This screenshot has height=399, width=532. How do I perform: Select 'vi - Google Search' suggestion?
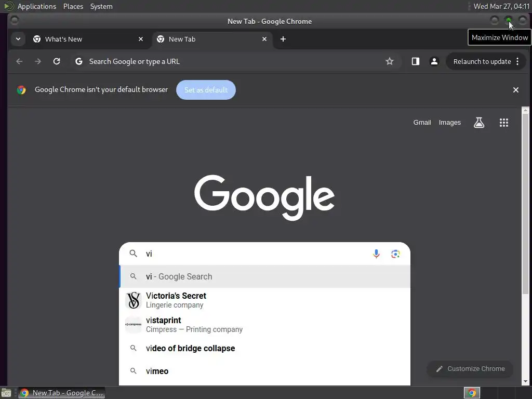tap(264, 276)
